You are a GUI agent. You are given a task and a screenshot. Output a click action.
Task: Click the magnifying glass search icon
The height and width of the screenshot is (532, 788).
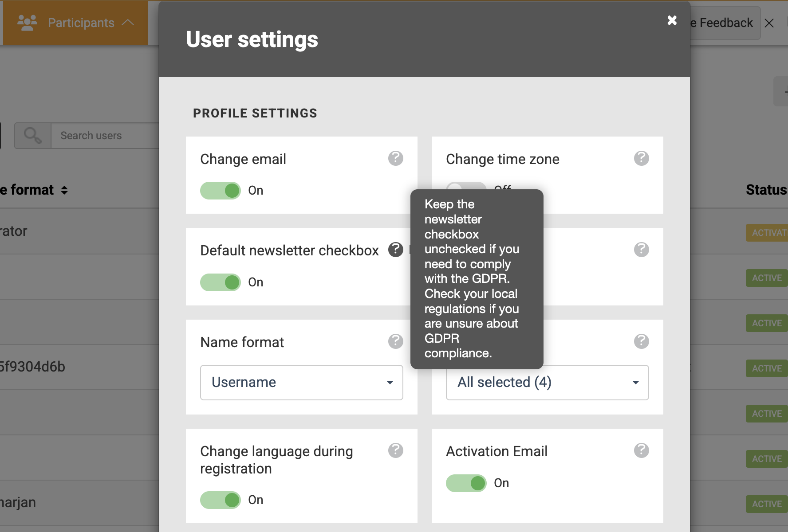[x=33, y=136]
